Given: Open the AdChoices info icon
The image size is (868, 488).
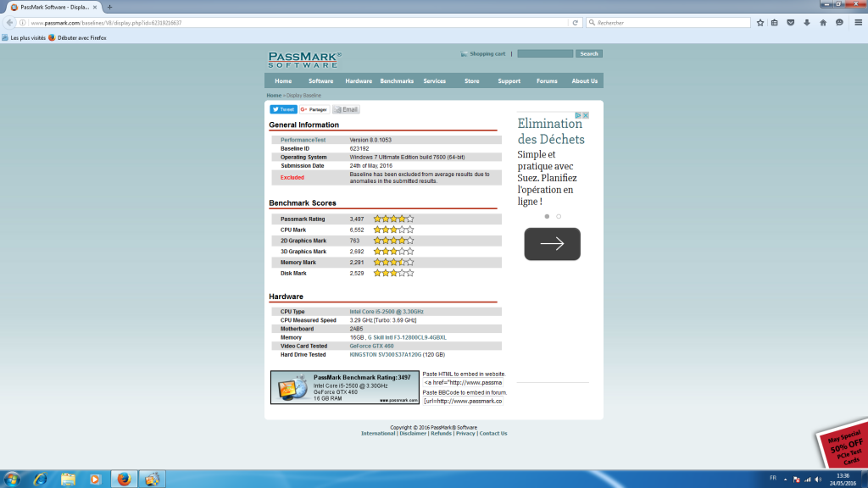Looking at the screenshot, I should tap(578, 115).
